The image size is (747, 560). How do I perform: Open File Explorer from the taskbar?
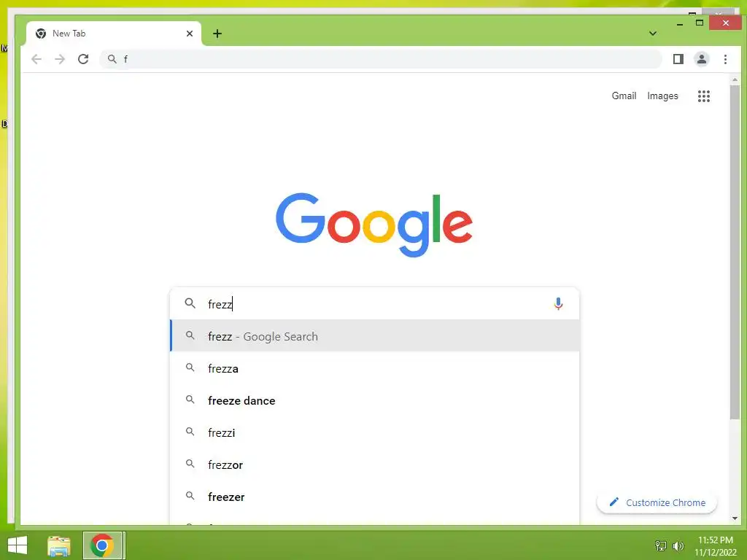click(x=59, y=545)
